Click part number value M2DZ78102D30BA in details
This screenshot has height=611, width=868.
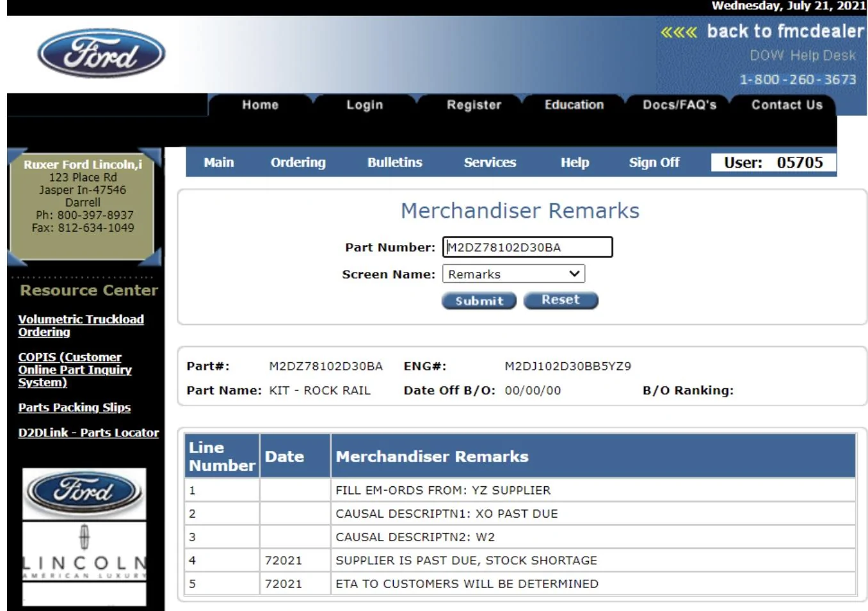point(326,366)
